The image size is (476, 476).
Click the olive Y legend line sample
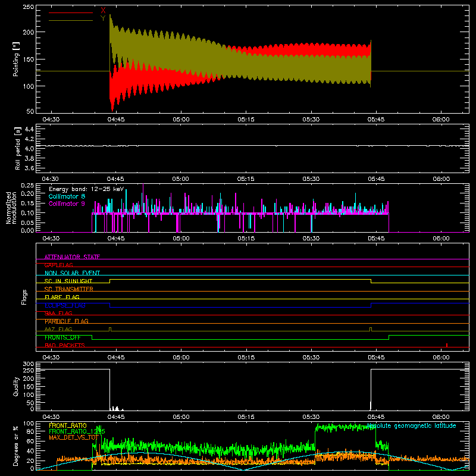[70, 20]
